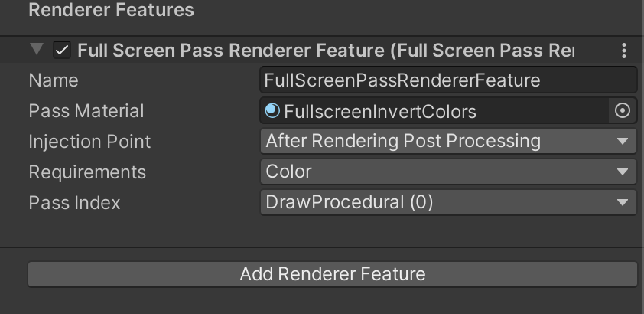The width and height of the screenshot is (644, 314).
Task: Click the Requirements property label
Action: 87,172
